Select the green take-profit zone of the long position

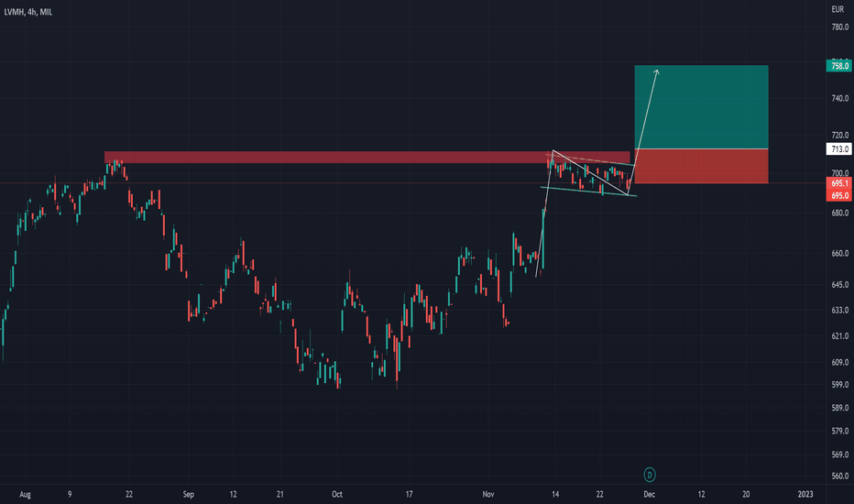pyautogui.click(x=702, y=107)
